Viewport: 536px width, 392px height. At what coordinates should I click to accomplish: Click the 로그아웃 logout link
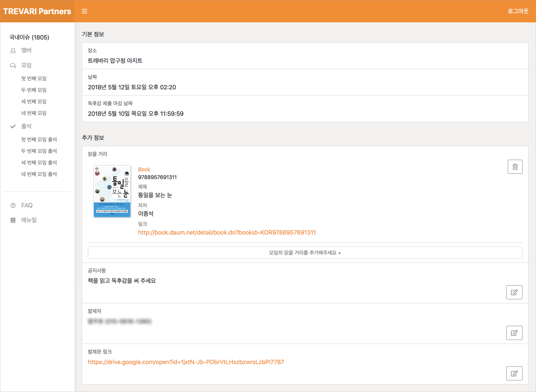click(x=518, y=11)
